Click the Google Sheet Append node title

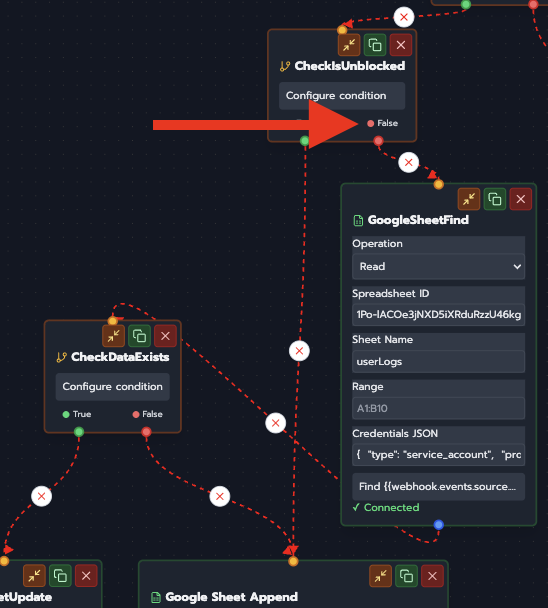(x=232, y=597)
